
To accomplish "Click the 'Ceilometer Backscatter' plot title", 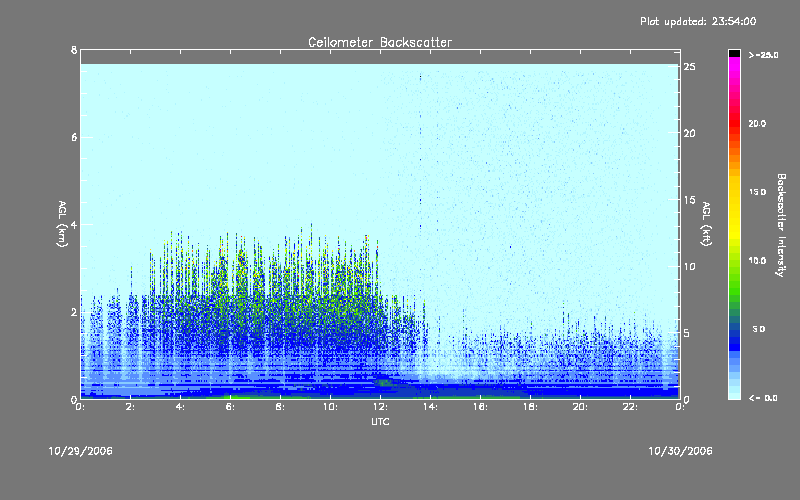I will [380, 42].
